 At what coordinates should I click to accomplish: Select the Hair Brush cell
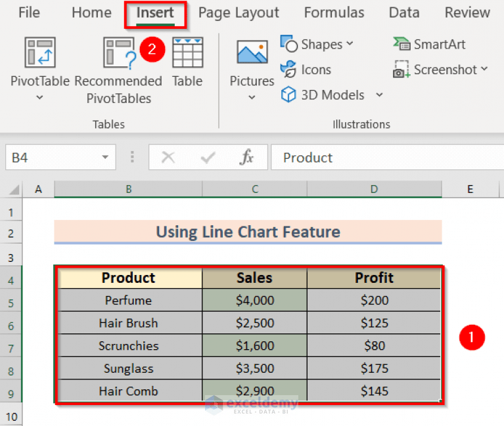pyautogui.click(x=129, y=323)
